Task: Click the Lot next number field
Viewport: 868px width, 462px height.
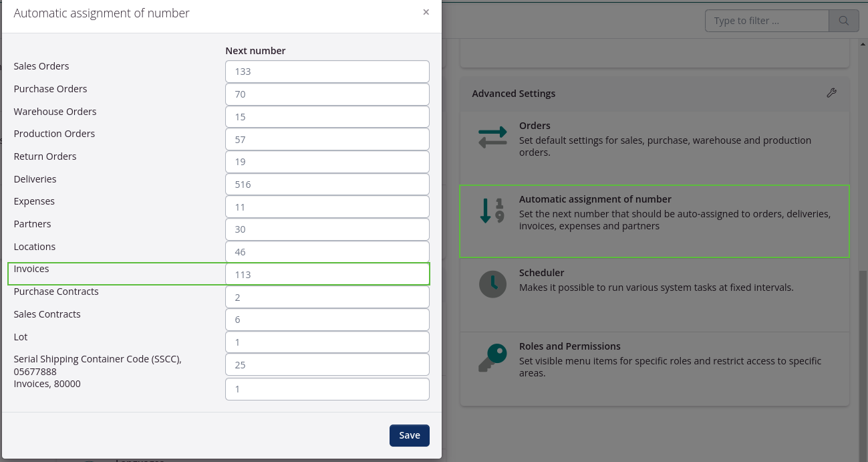Action: [327, 342]
